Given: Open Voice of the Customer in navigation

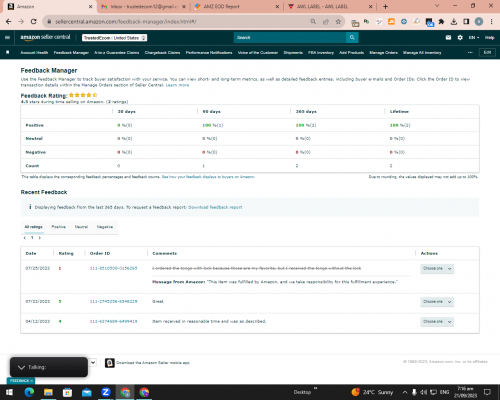Looking at the screenshot, I should 258,53.
